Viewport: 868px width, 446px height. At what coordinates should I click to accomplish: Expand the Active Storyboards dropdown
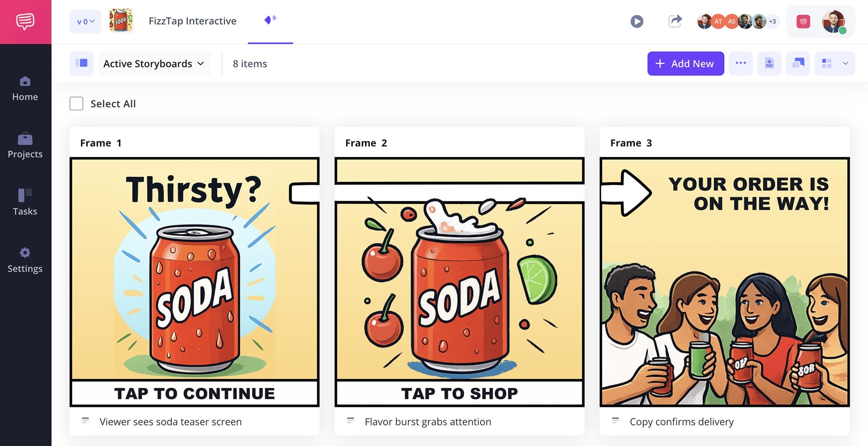(154, 63)
